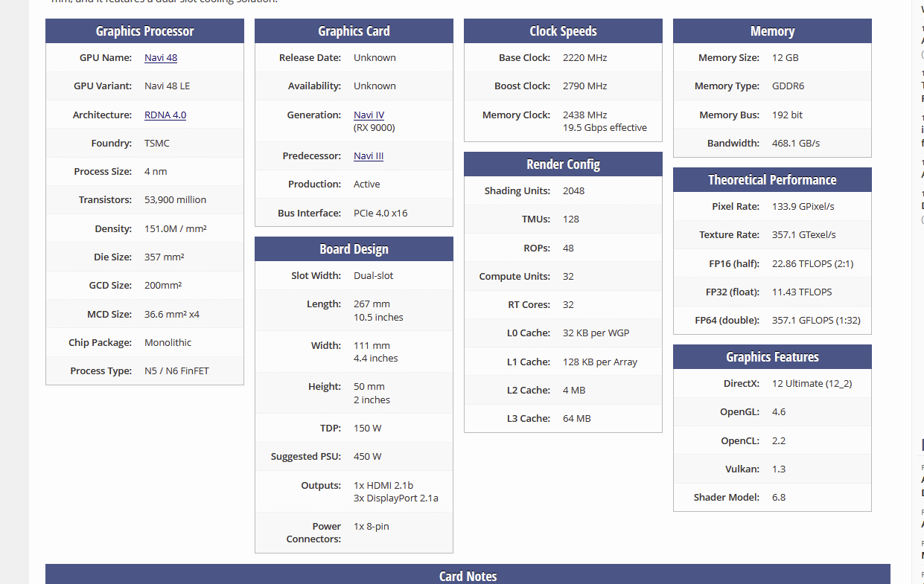Select the Board Design header
The height and width of the screenshot is (584, 924).
[354, 249]
